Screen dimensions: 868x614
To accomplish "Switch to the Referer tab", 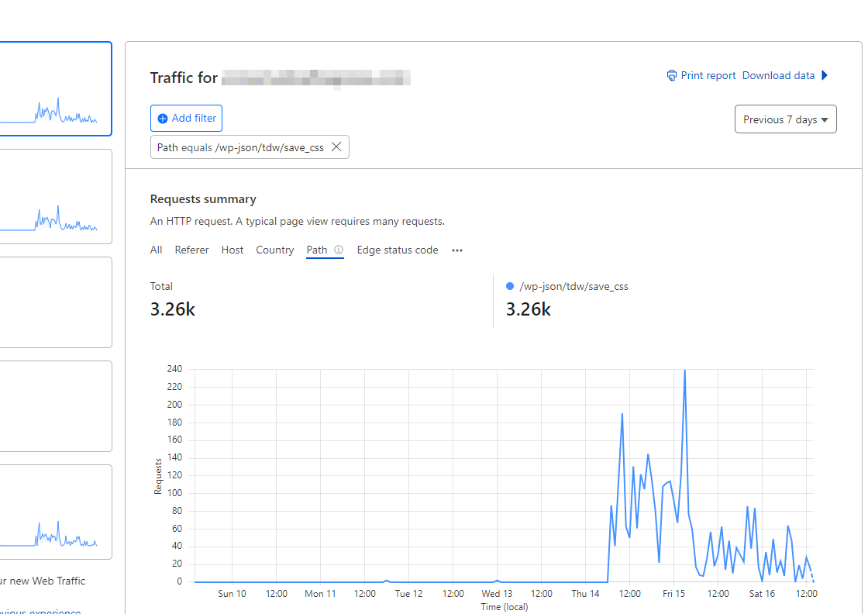I will coord(191,250).
